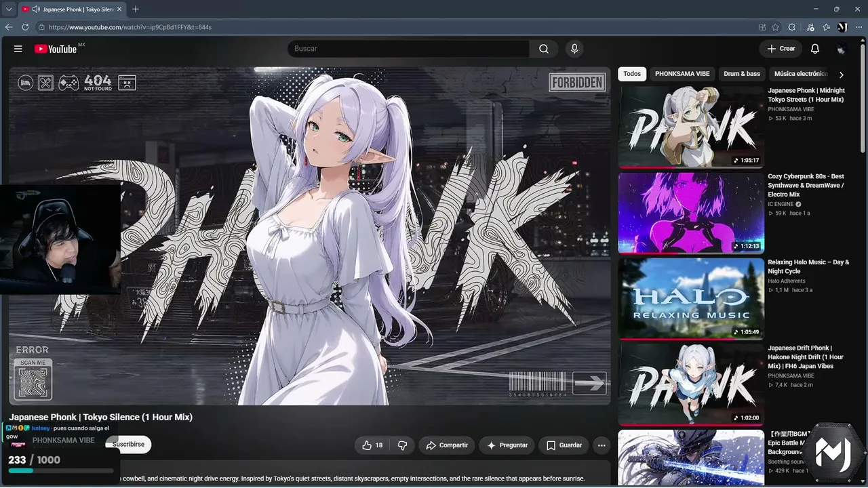868x488 pixels.
Task: Open the Relaxing Halo Music title link
Action: 808,266
